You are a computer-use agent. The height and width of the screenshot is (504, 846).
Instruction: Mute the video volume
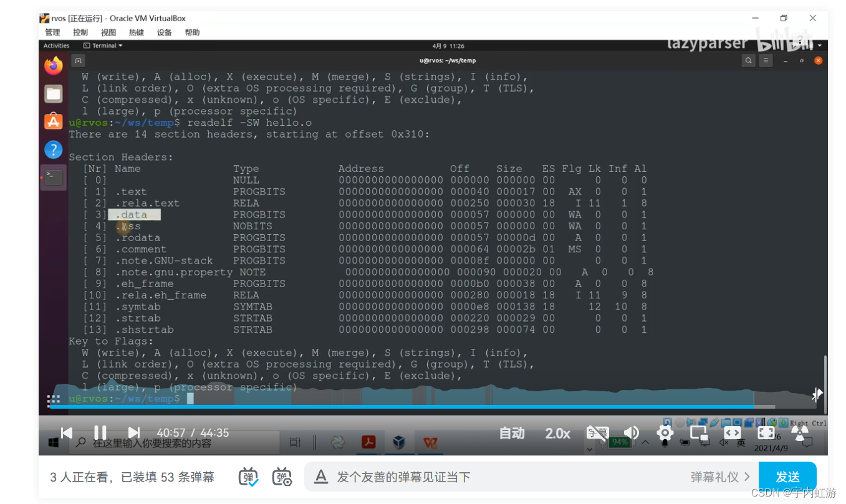click(x=632, y=433)
